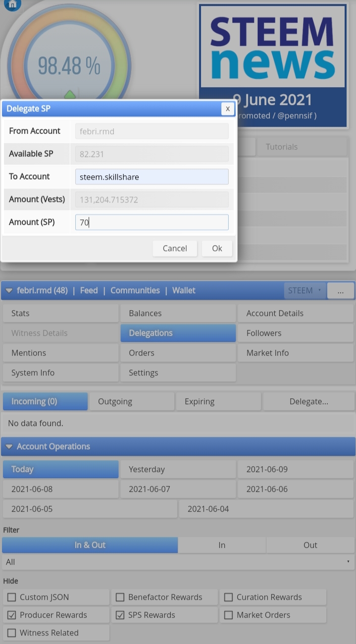The height and width of the screenshot is (644, 356).
Task: Select date 2021-06-08
Action: [x=60, y=489]
